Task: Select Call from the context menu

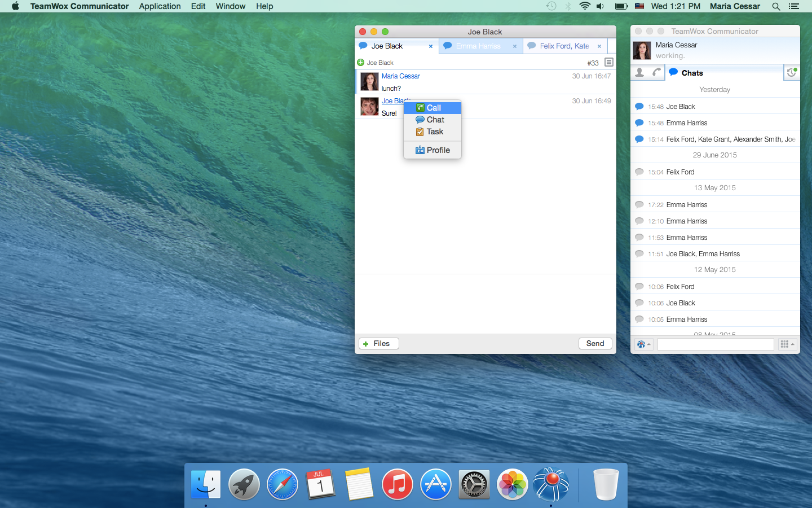Action: click(x=433, y=108)
